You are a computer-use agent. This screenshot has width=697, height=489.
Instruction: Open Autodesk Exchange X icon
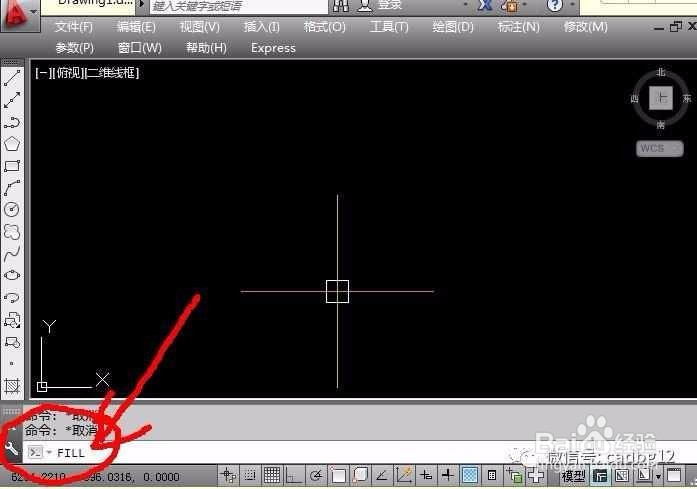pos(485,5)
